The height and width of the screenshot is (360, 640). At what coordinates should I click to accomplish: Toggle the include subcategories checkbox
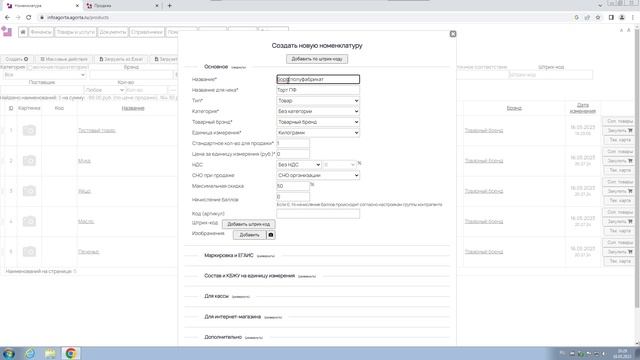tap(29, 67)
